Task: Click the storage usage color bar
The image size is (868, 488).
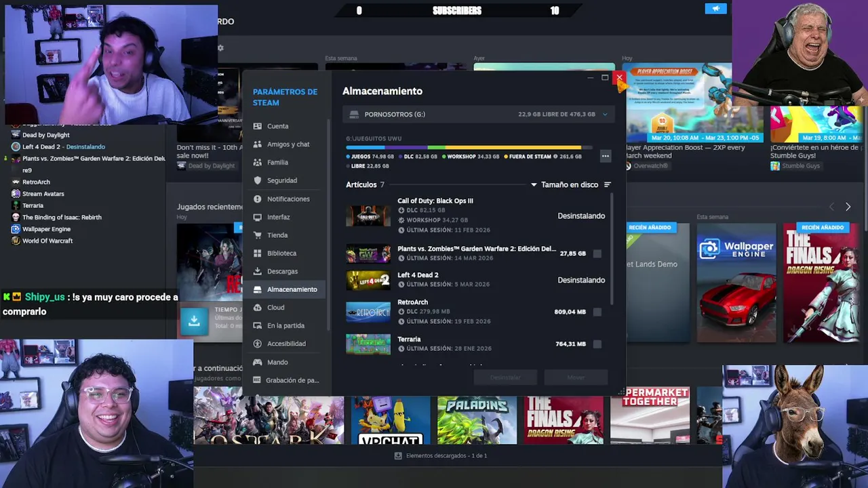Action: 469,147
